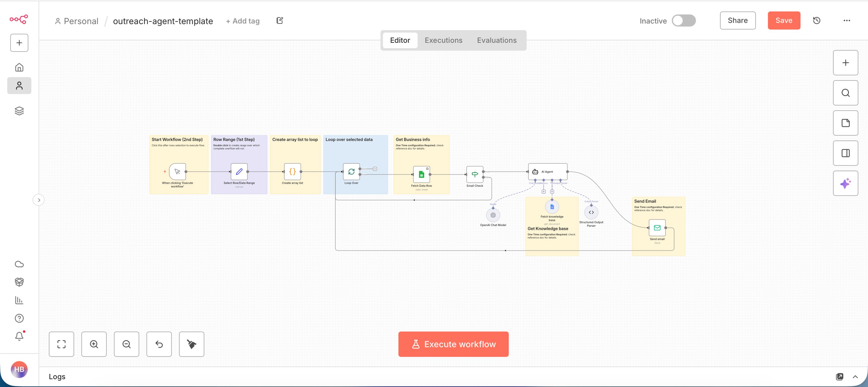The image size is (868, 387).
Task: Open the node search magnifier on right
Action: point(845,93)
